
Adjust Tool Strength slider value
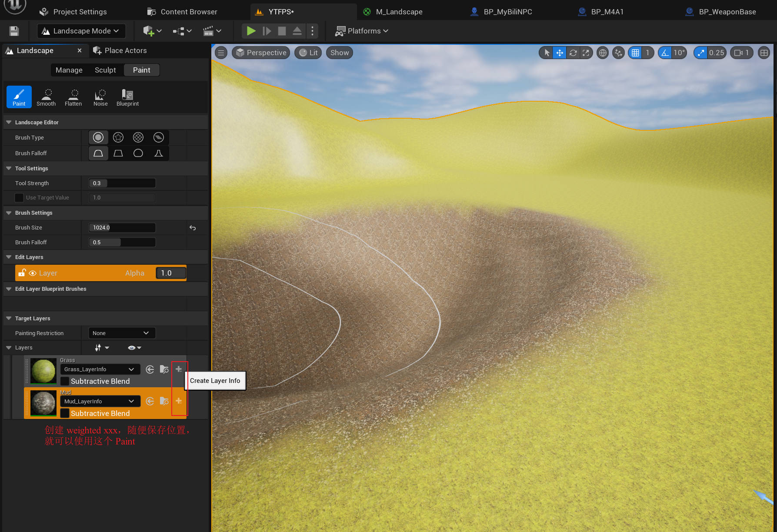122,183
